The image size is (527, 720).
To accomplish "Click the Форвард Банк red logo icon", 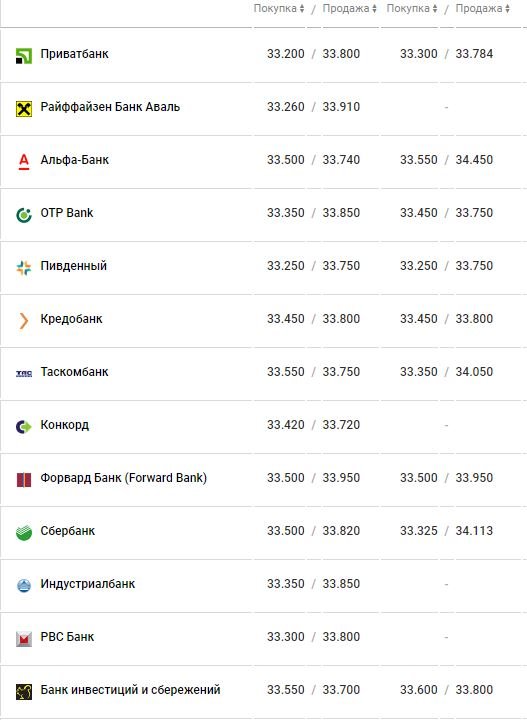I will coord(24,480).
